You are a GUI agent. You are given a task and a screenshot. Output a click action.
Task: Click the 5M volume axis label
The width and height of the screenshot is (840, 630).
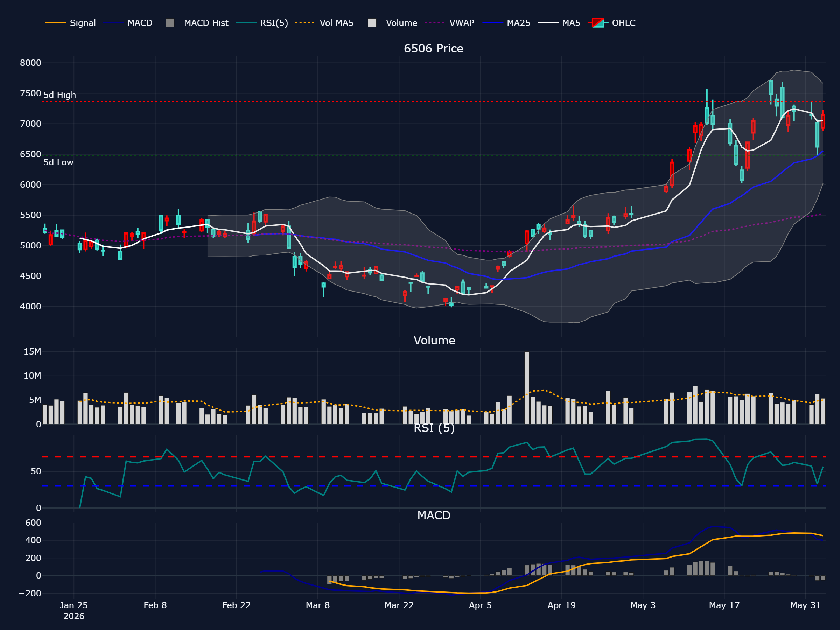35,400
